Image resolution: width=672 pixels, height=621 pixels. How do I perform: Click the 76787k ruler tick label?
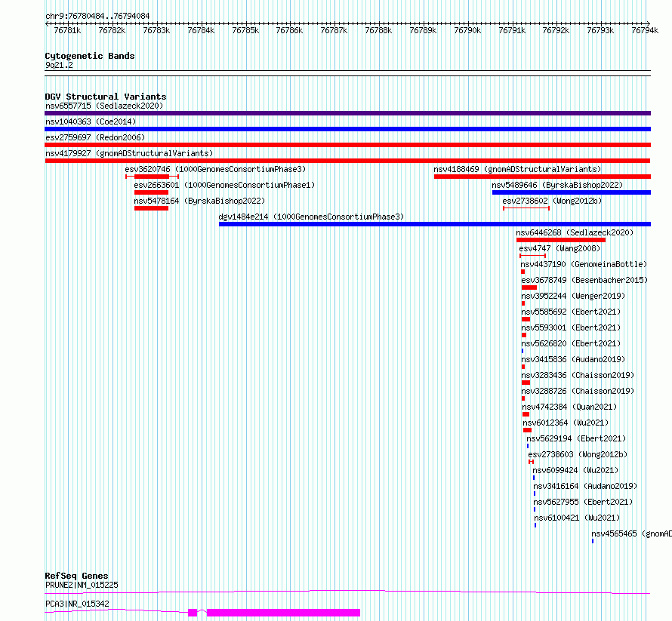coord(334,30)
